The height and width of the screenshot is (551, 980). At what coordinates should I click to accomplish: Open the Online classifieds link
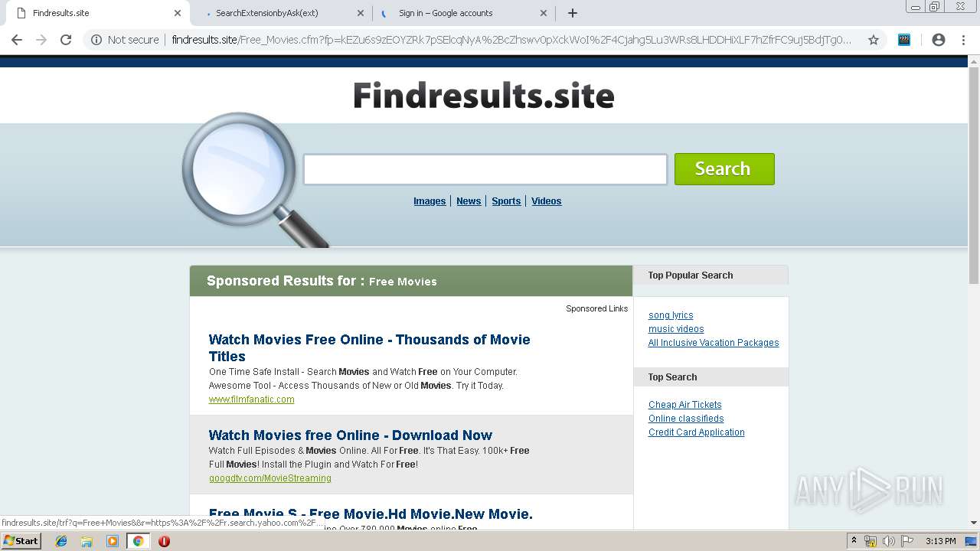(x=686, y=419)
